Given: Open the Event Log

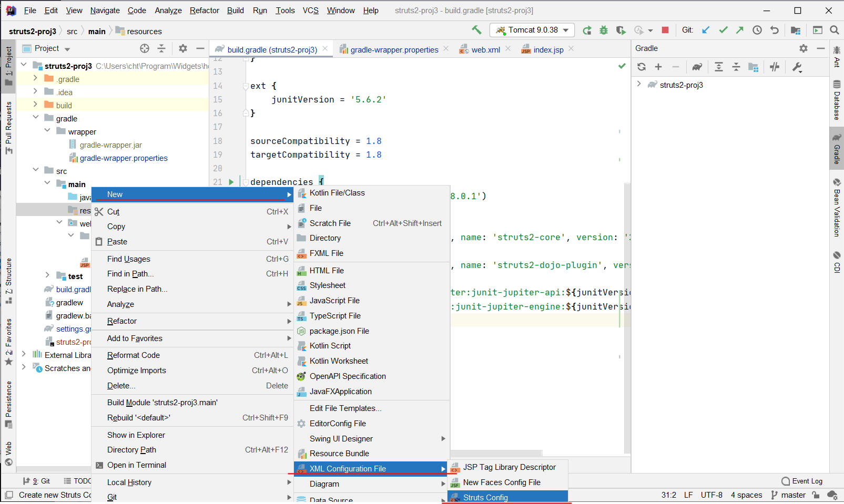Looking at the screenshot, I should pos(802,481).
